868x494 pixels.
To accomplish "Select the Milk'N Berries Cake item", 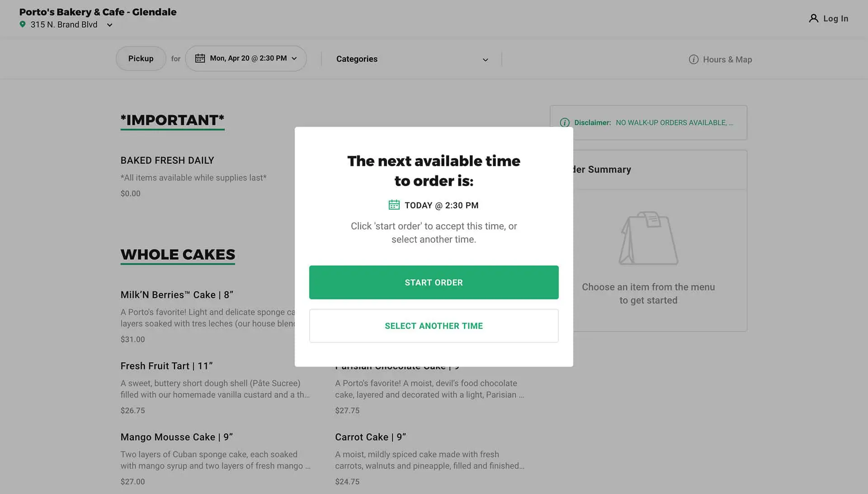I will (177, 294).
